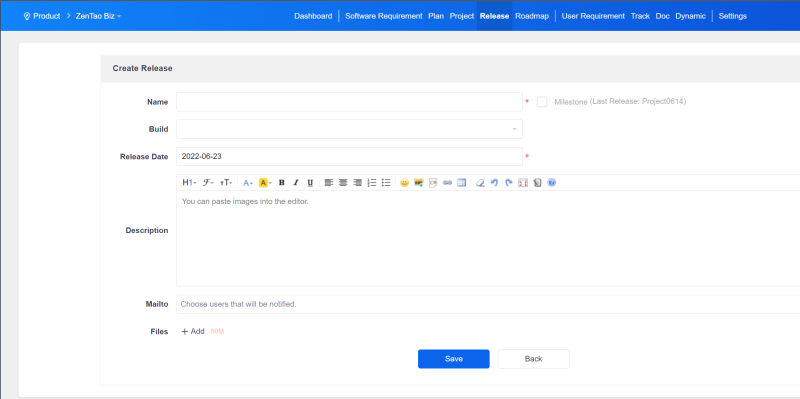800x399 pixels.
Task: Go to the Roadmap tab
Action: (532, 16)
